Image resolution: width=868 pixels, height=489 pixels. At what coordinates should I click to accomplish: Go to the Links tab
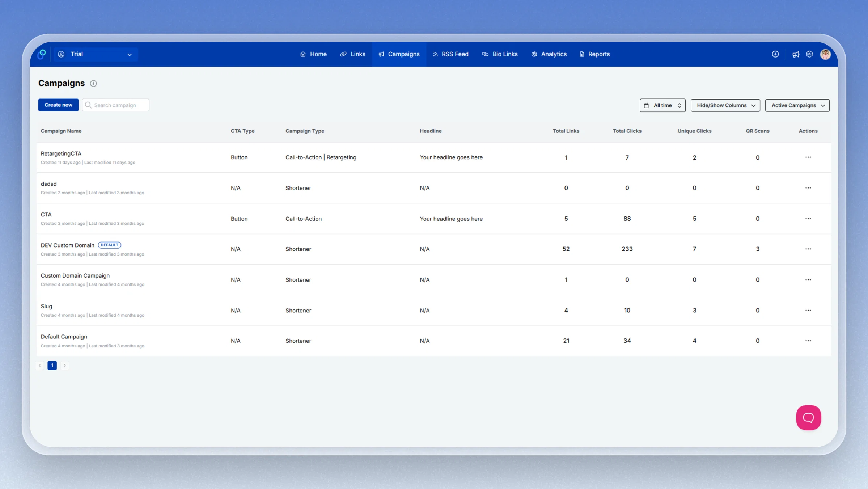353,54
